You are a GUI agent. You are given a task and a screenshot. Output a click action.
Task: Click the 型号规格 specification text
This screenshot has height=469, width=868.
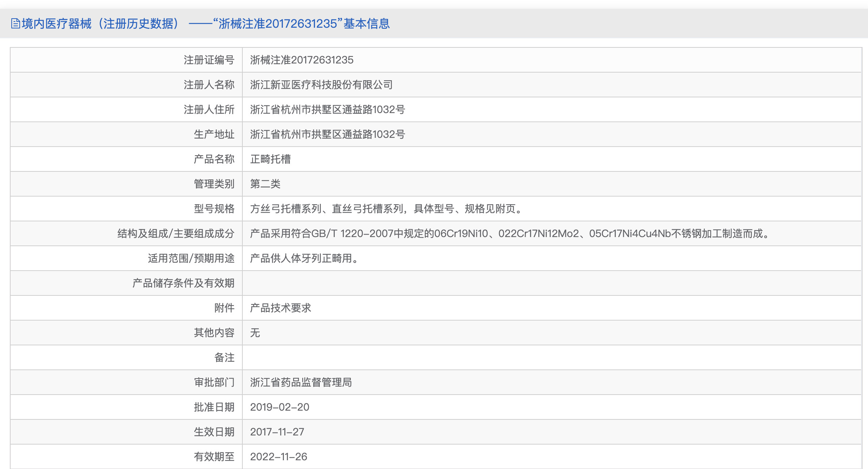pyautogui.click(x=387, y=209)
